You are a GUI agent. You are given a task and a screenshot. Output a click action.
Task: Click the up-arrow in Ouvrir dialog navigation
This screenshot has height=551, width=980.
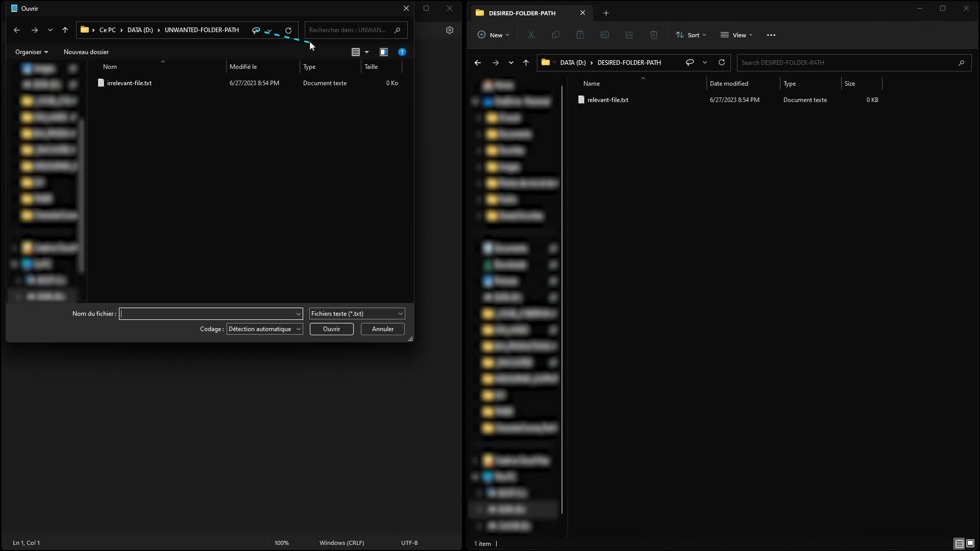coord(65,30)
